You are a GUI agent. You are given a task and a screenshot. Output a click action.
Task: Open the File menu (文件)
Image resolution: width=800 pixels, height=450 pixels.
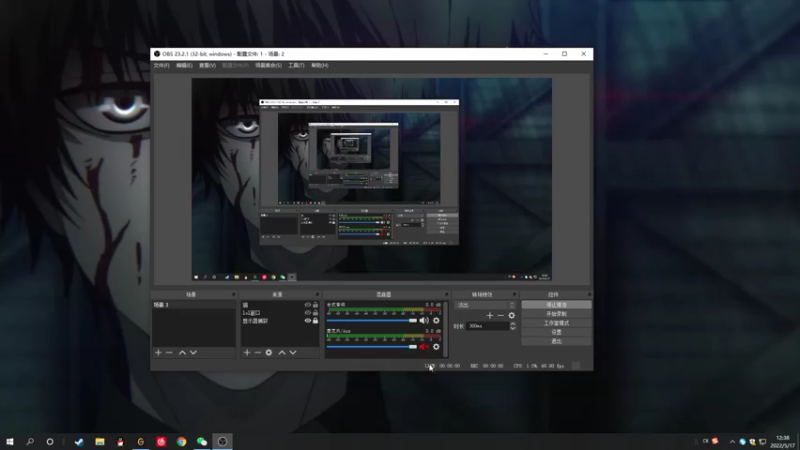coord(161,65)
